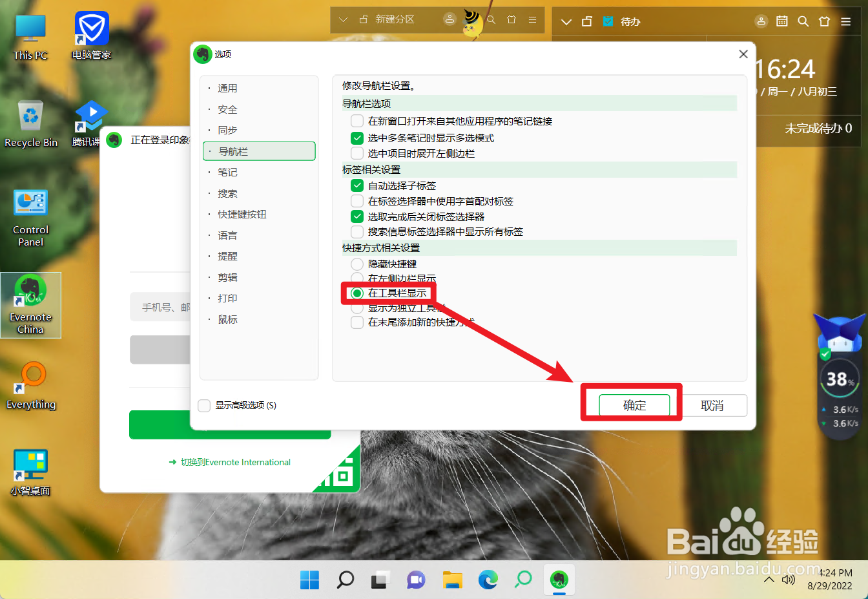Open the 快捷键按钮 options category

(259, 215)
